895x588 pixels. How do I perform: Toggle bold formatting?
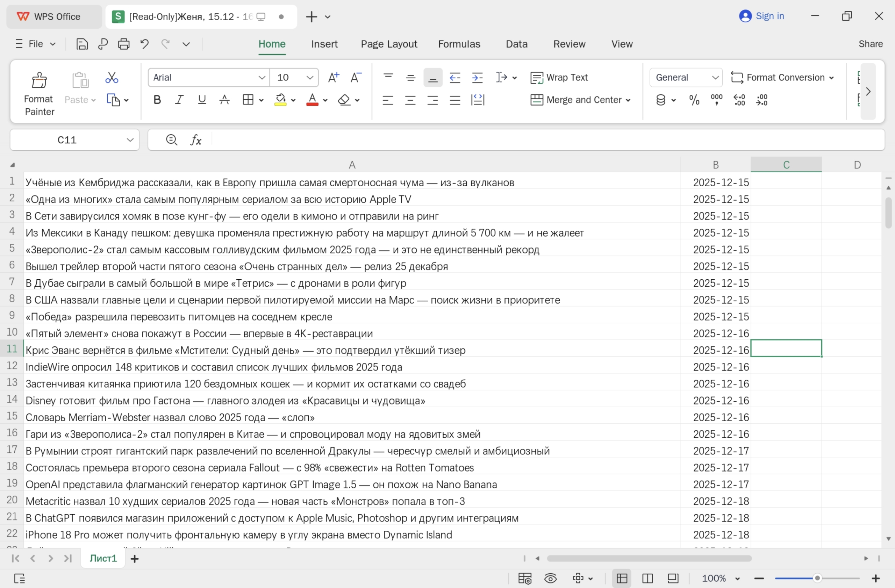pyautogui.click(x=157, y=100)
